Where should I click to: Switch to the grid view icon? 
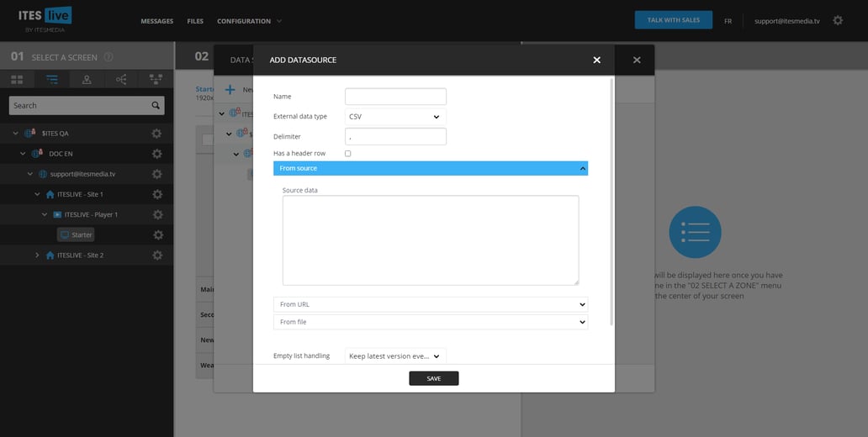coord(17,80)
